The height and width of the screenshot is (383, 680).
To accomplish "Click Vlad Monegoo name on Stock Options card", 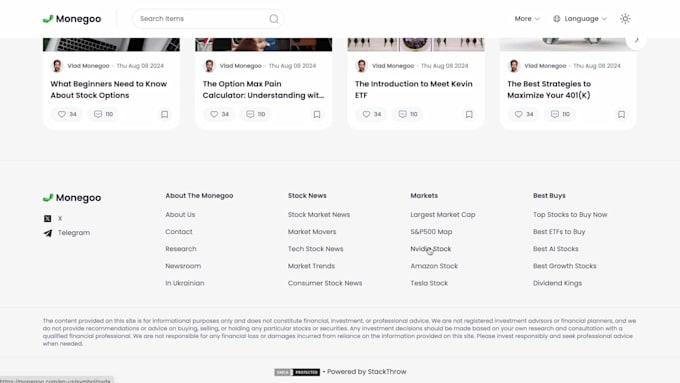I will 88,66.
